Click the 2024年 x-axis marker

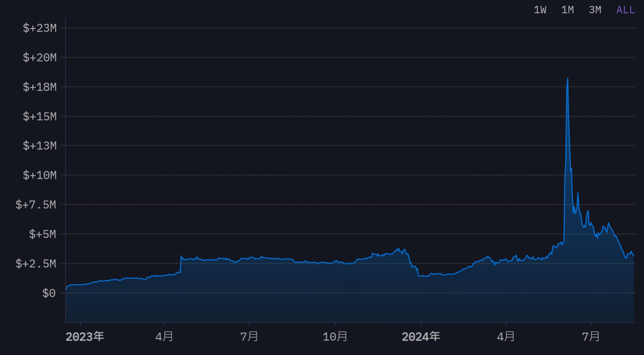pos(421,337)
